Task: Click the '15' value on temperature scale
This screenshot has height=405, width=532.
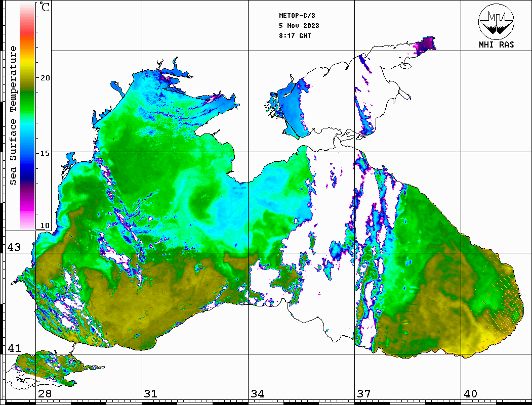Action: [45, 153]
